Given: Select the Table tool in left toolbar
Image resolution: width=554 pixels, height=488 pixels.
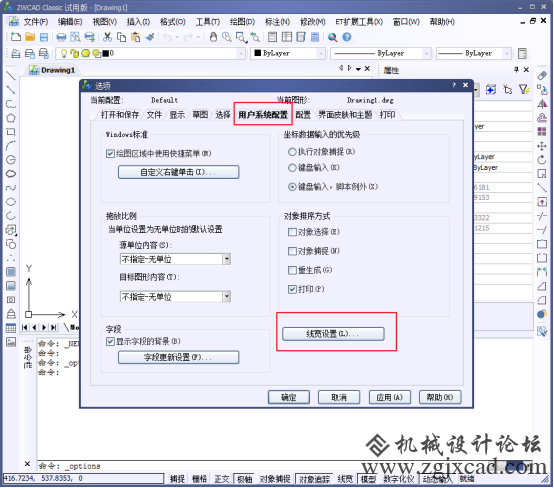Looking at the screenshot, I should coord(11,328).
